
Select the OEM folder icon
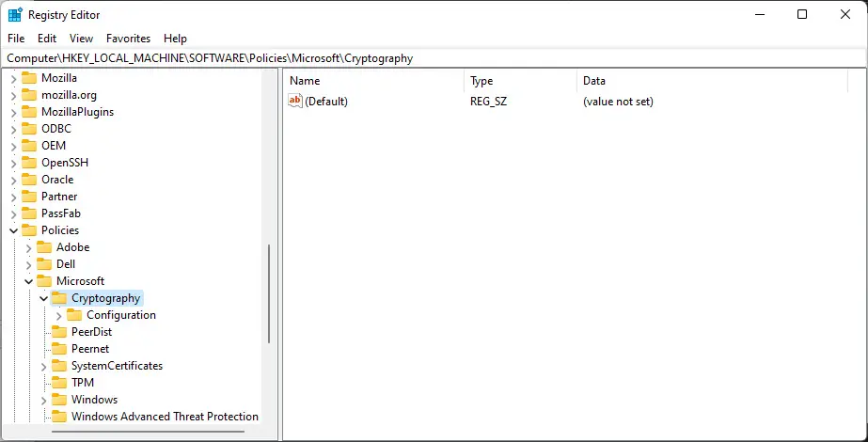[x=29, y=146]
